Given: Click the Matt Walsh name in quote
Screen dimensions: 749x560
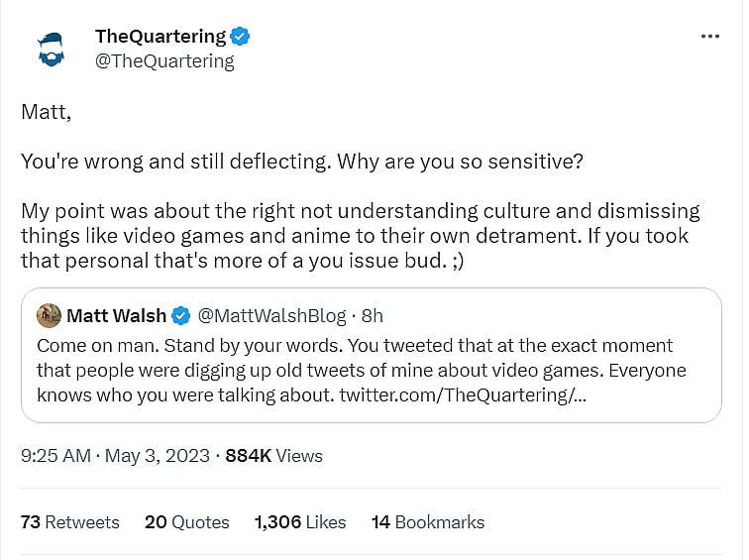Looking at the screenshot, I should click(115, 316).
